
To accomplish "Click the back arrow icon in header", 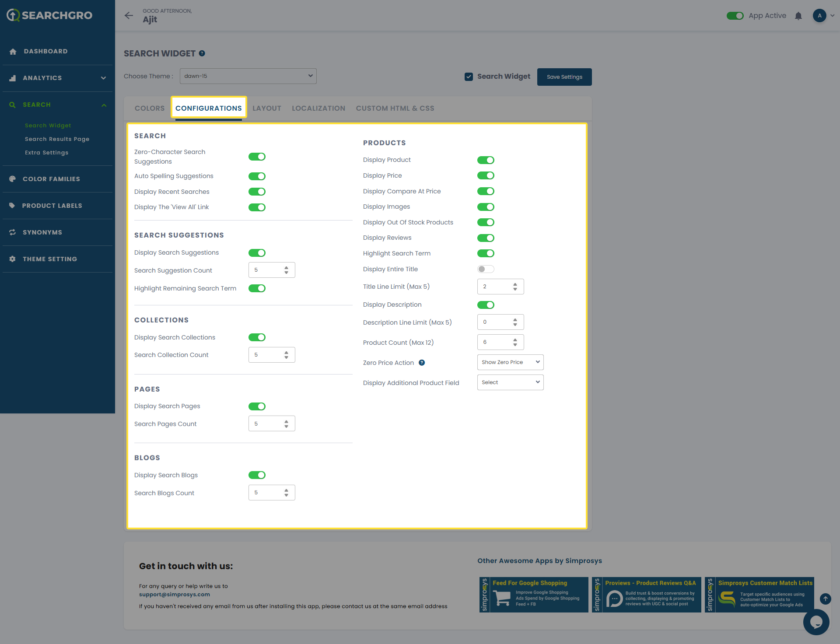I will pyautogui.click(x=129, y=16).
